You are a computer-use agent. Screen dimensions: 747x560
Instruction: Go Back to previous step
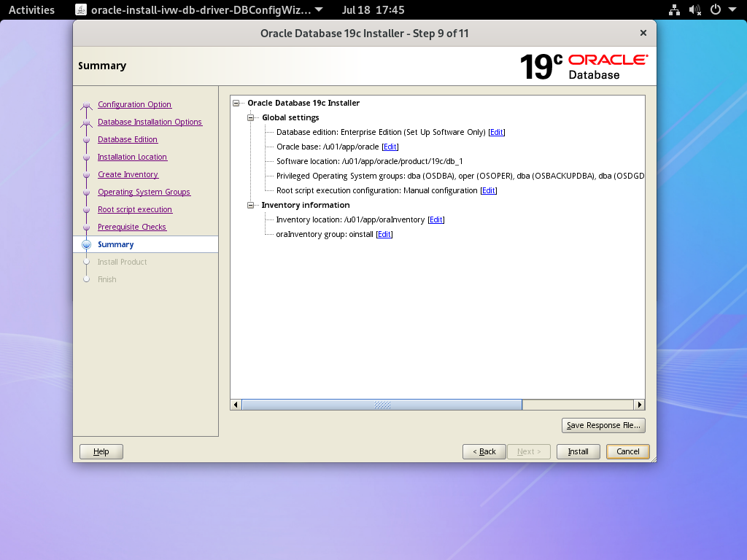coord(484,451)
